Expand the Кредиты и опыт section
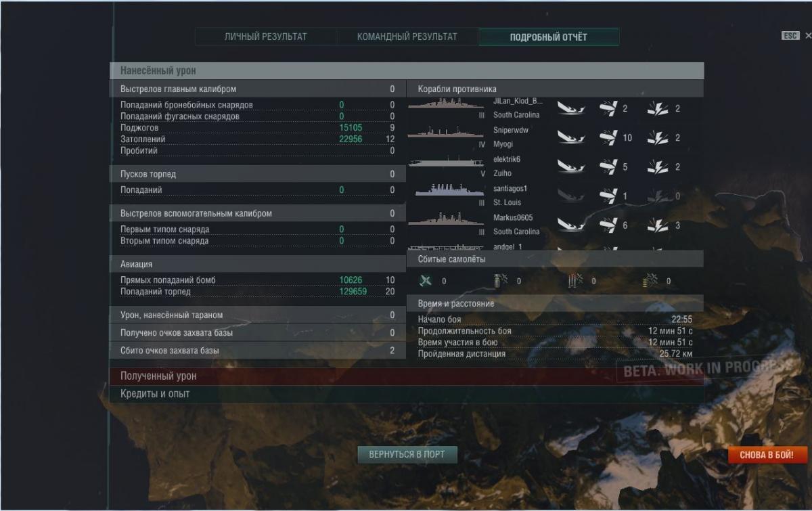The image size is (812, 511). [x=407, y=394]
